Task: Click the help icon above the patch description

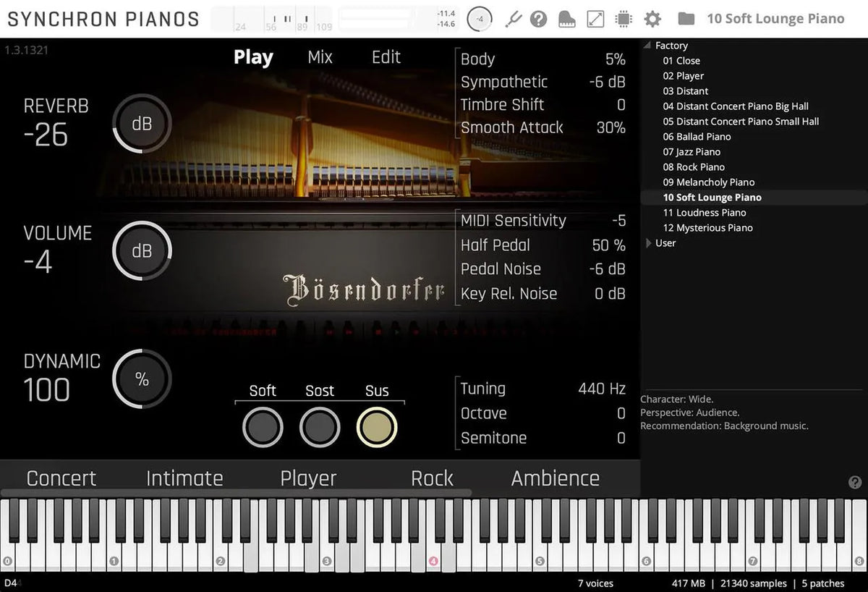Action: coord(855,481)
